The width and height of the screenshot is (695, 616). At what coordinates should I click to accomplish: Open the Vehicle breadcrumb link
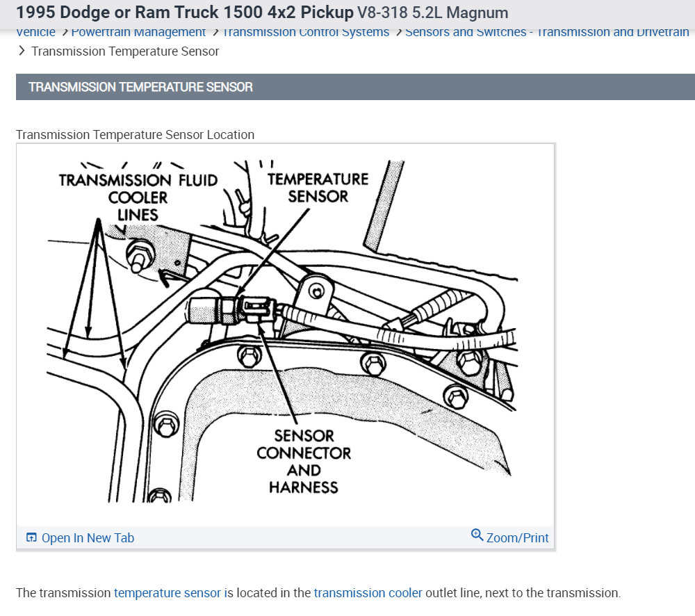36,33
